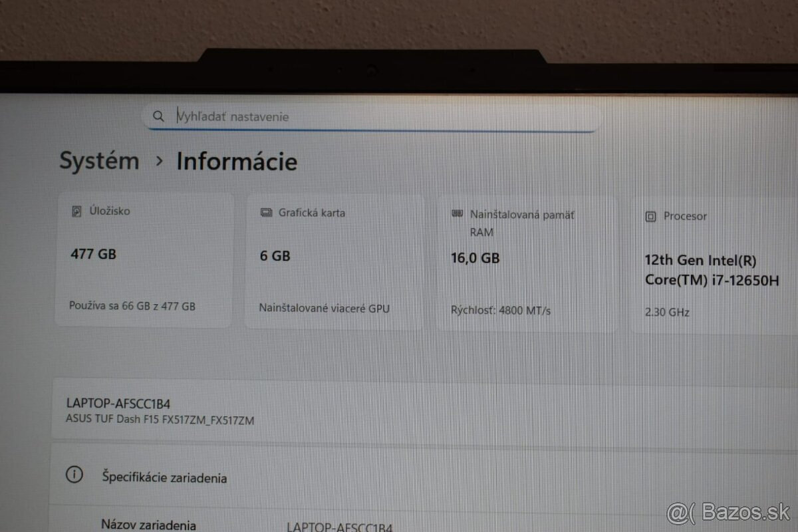The height and width of the screenshot is (532, 798).
Task: Focus the 'Vyhľadať nastavenie' search field
Action: coord(372,116)
